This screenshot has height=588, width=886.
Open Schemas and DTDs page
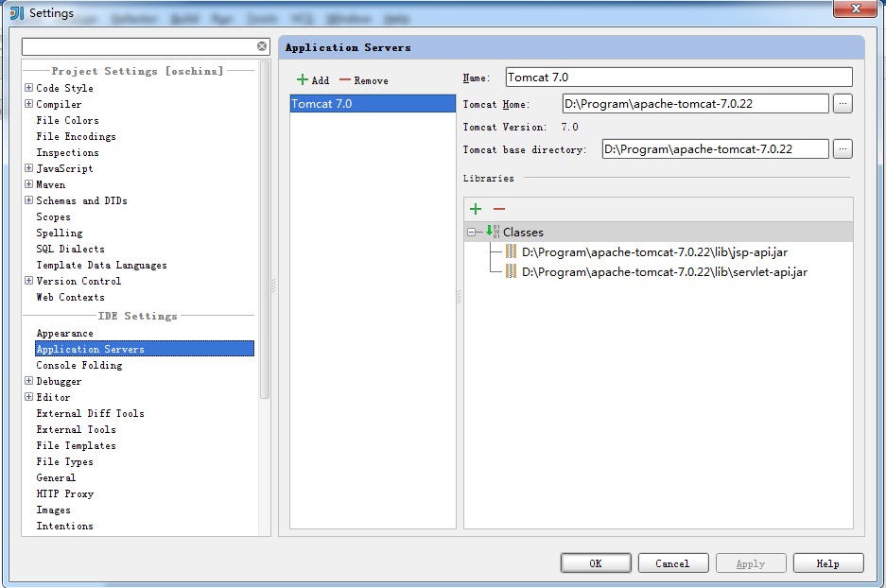point(81,200)
